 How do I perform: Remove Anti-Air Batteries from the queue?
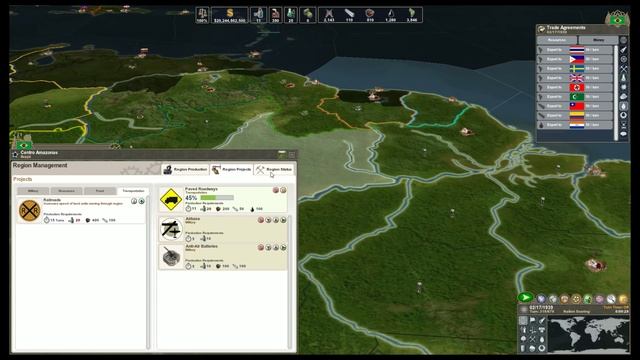click(x=261, y=247)
